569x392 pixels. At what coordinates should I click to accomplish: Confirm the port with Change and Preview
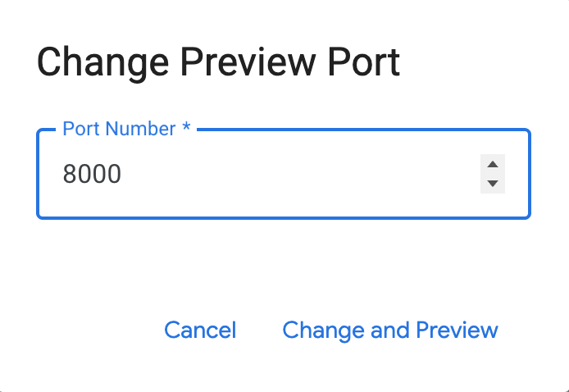[x=390, y=330]
